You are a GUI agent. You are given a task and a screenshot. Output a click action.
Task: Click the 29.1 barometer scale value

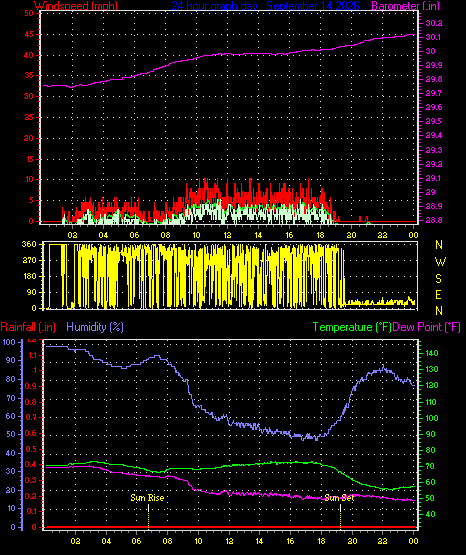tap(434, 178)
